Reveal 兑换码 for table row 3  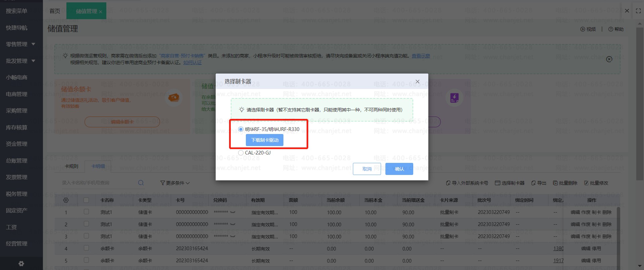(x=233, y=236)
